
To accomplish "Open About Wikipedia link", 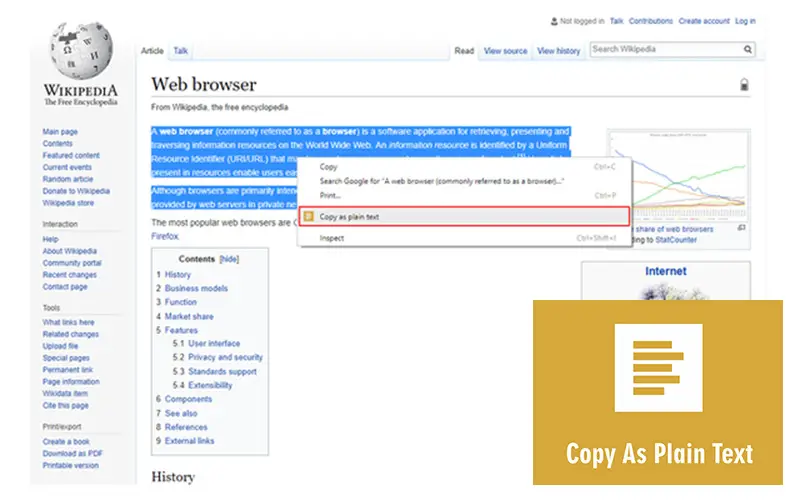I will tap(69, 251).
